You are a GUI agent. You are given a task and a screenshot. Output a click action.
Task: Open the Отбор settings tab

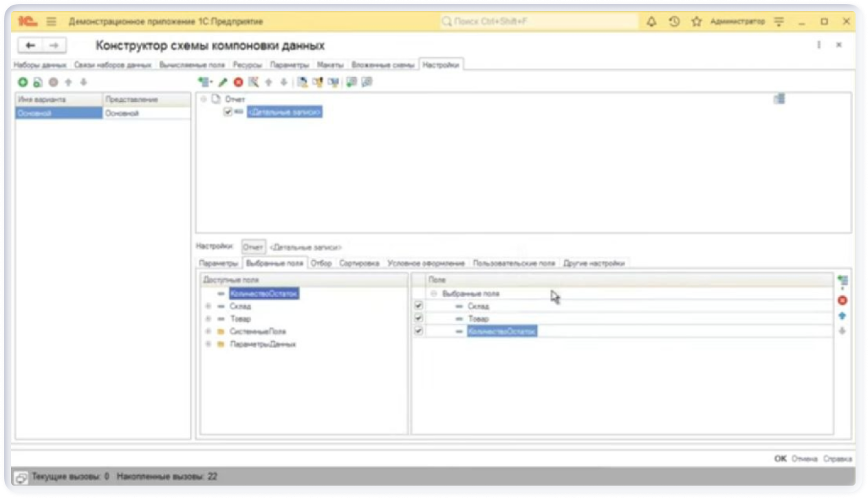(321, 263)
